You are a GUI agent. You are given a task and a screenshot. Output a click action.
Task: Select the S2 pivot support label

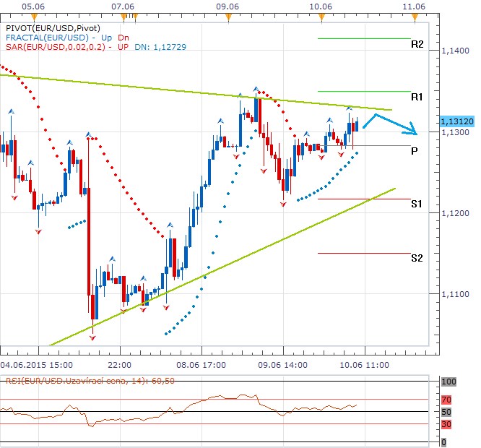417,258
